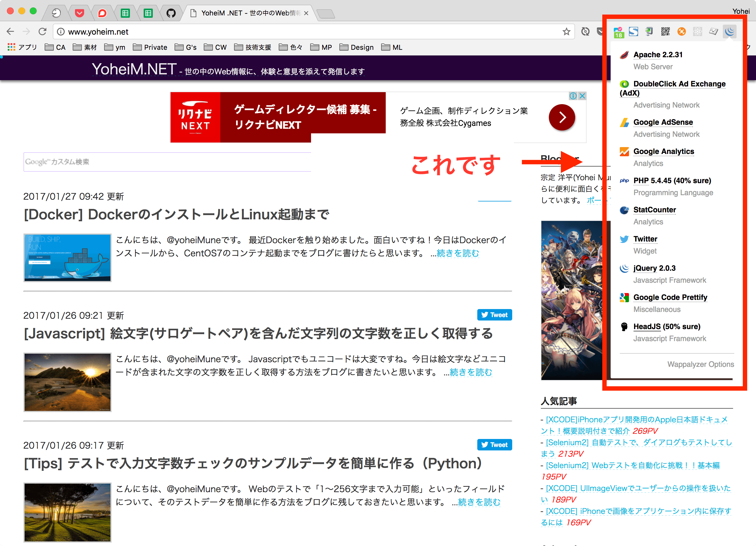This screenshot has width=756, height=546.
Task: Switch to the GitHub pinned tab
Action: pyautogui.click(x=171, y=13)
